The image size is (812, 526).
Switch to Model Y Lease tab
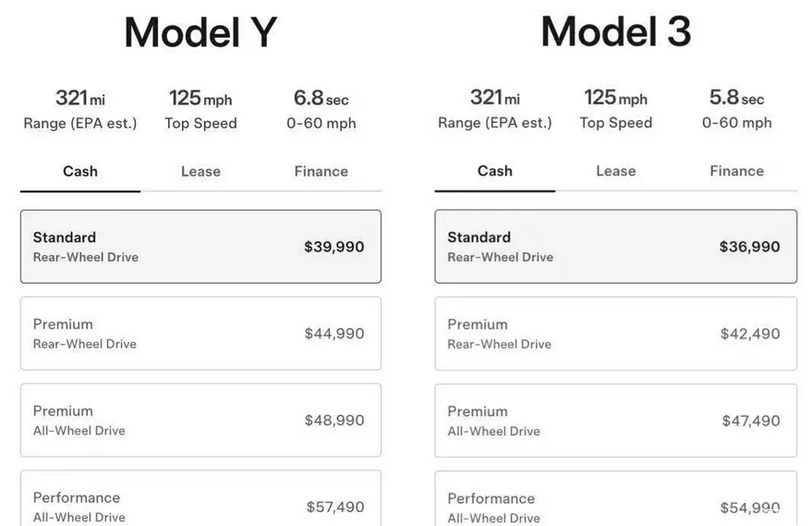(x=200, y=171)
